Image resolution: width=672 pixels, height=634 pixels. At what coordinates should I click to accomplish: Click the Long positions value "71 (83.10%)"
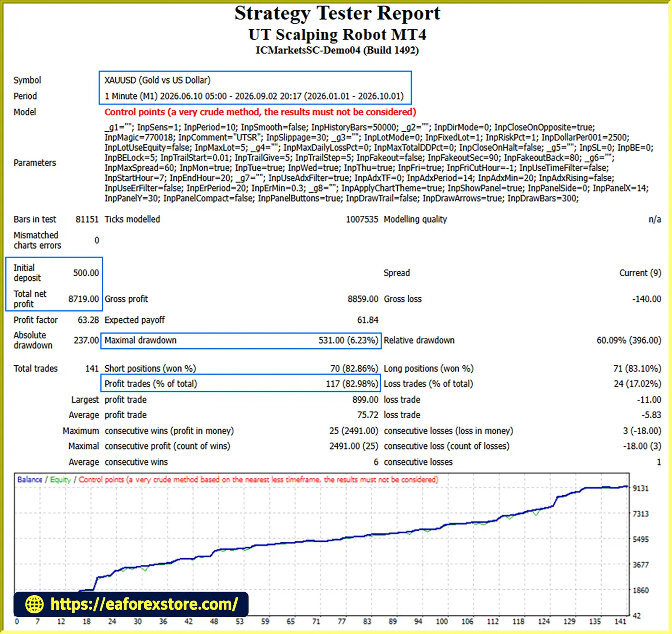(x=637, y=368)
